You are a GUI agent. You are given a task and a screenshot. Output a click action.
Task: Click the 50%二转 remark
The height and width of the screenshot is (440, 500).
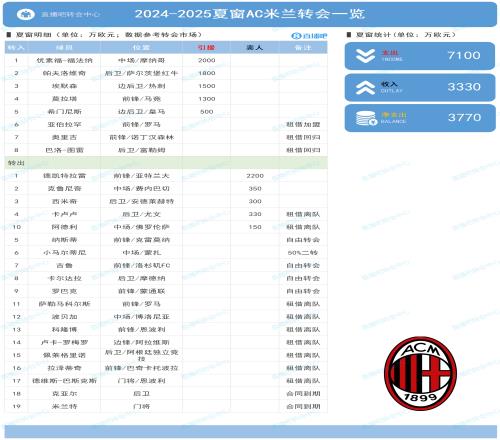pyautogui.click(x=303, y=253)
